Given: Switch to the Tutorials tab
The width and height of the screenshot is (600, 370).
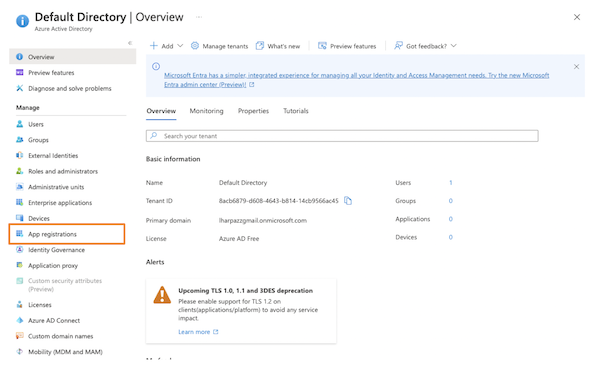Looking at the screenshot, I should 296,111.
